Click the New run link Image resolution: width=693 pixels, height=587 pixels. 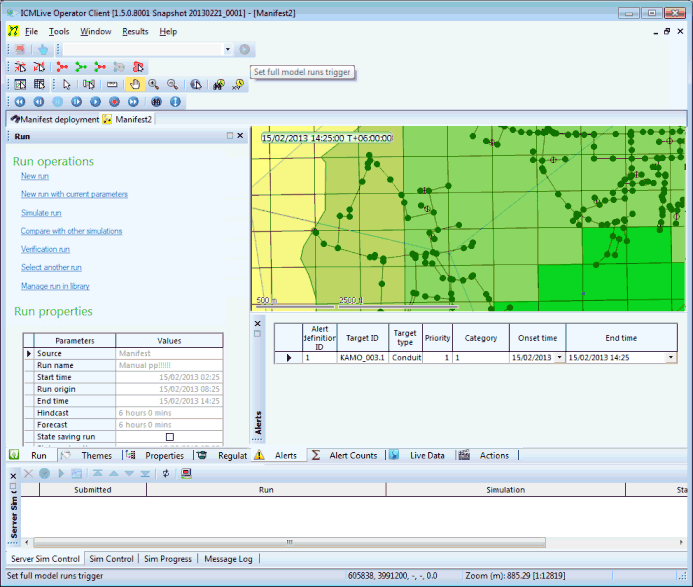coord(35,176)
